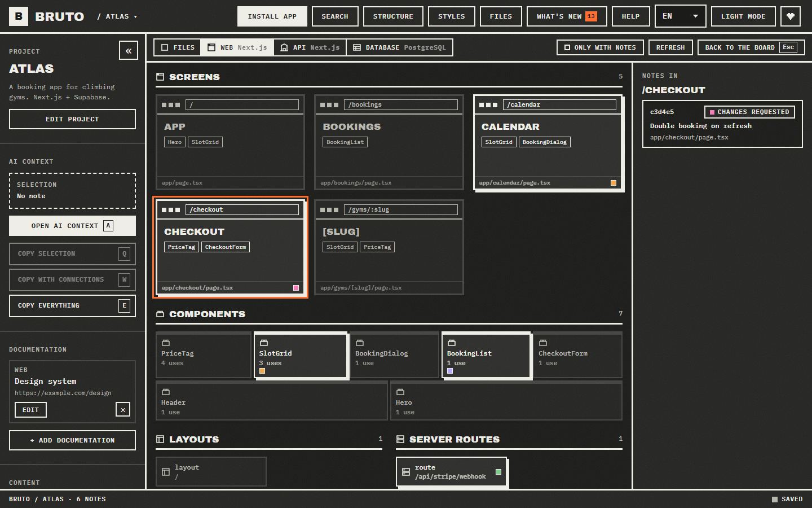Select the Bookings screen card

[x=389, y=142]
